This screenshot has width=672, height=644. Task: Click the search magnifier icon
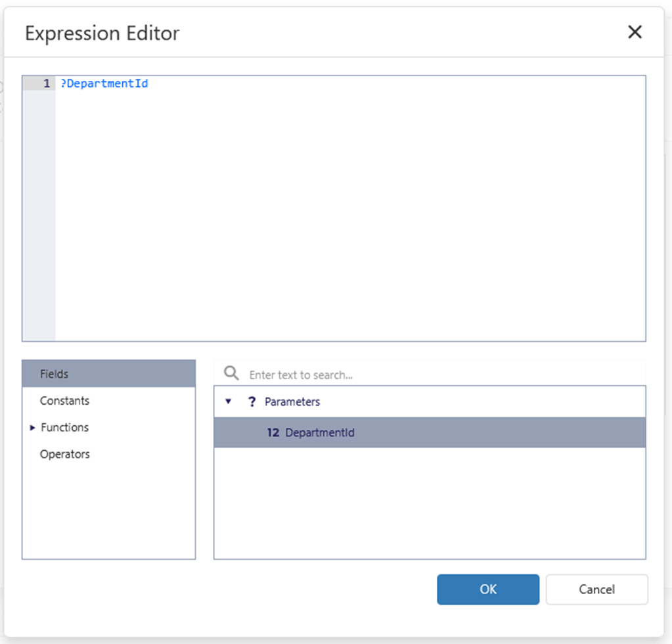click(x=231, y=374)
